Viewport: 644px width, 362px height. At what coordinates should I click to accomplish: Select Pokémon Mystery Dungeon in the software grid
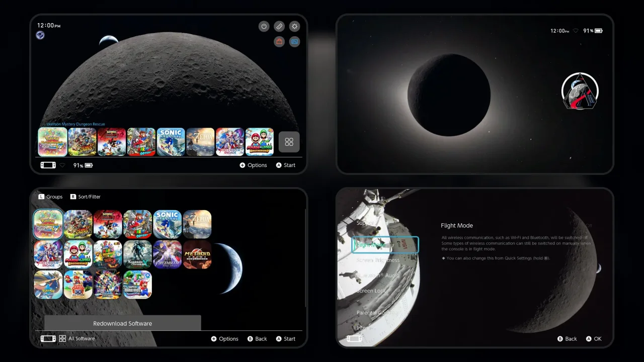(x=48, y=224)
